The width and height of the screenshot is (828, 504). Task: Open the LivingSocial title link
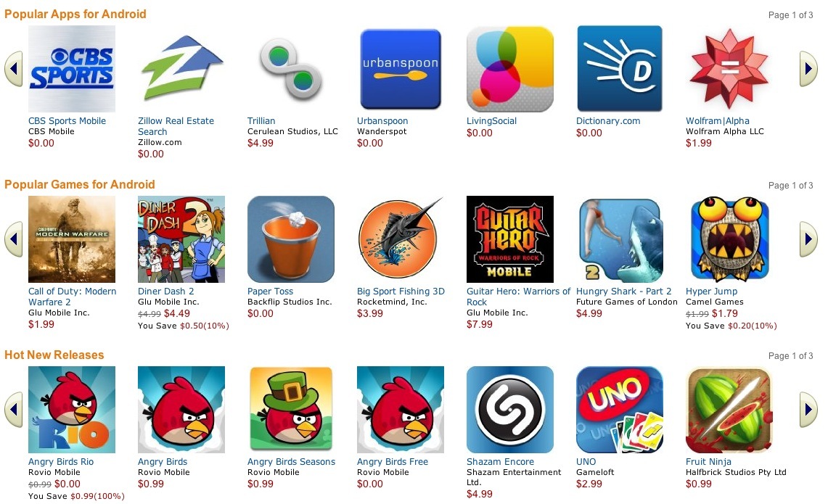pyautogui.click(x=491, y=121)
